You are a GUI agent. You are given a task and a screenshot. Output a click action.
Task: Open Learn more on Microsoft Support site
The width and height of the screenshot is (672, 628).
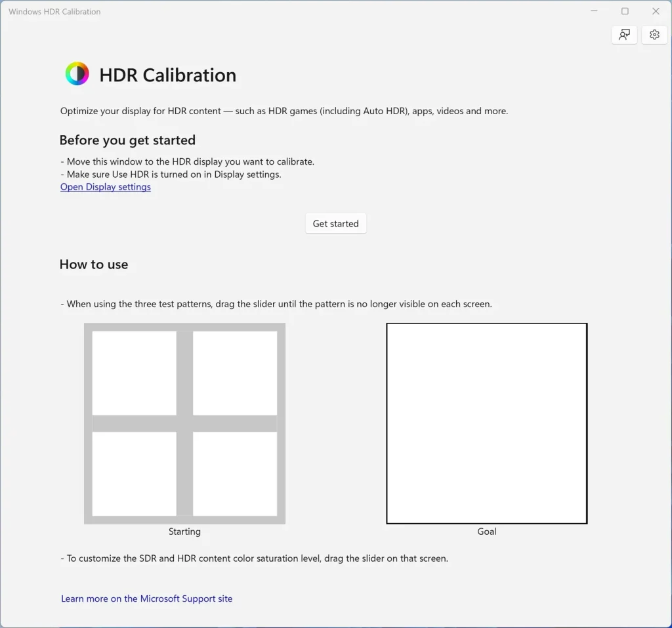pyautogui.click(x=146, y=598)
